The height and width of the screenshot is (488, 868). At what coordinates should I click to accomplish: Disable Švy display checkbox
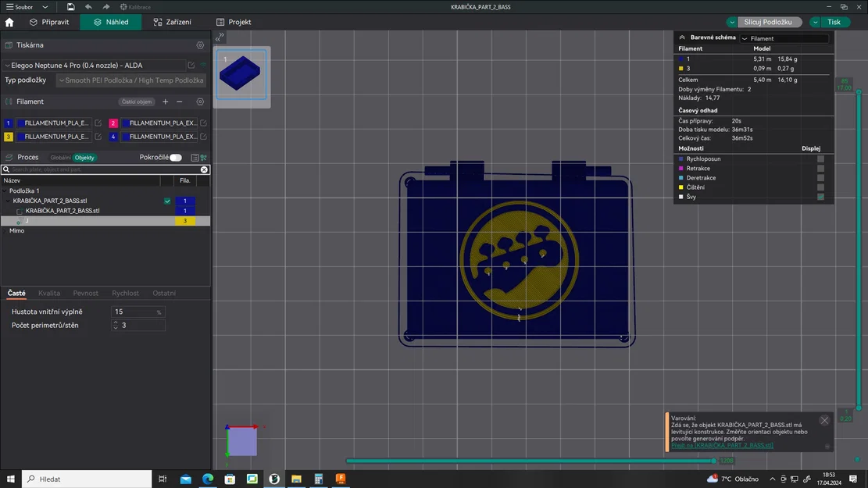[x=820, y=197]
